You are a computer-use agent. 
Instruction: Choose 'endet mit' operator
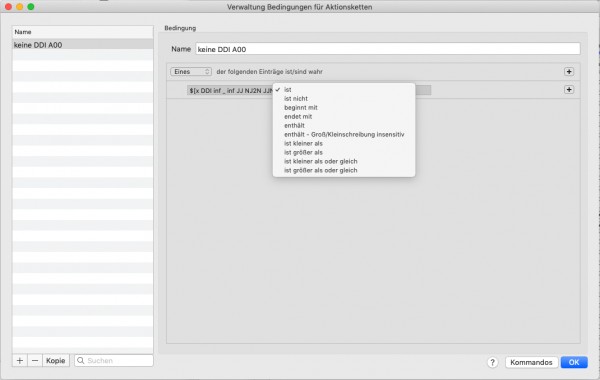[x=344, y=116]
